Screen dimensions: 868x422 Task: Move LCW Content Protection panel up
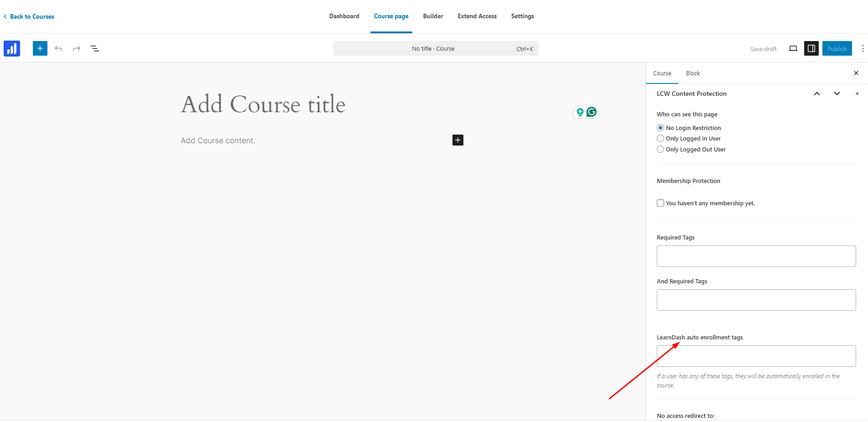pyautogui.click(x=817, y=94)
